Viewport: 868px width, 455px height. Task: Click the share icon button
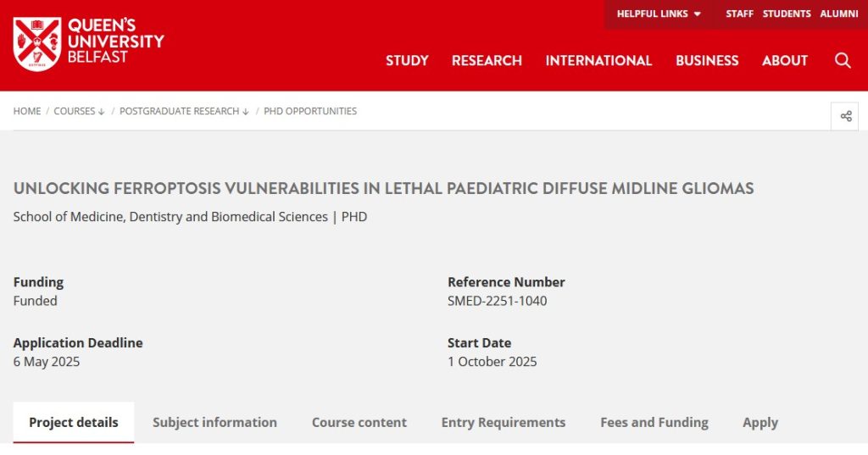click(x=845, y=116)
